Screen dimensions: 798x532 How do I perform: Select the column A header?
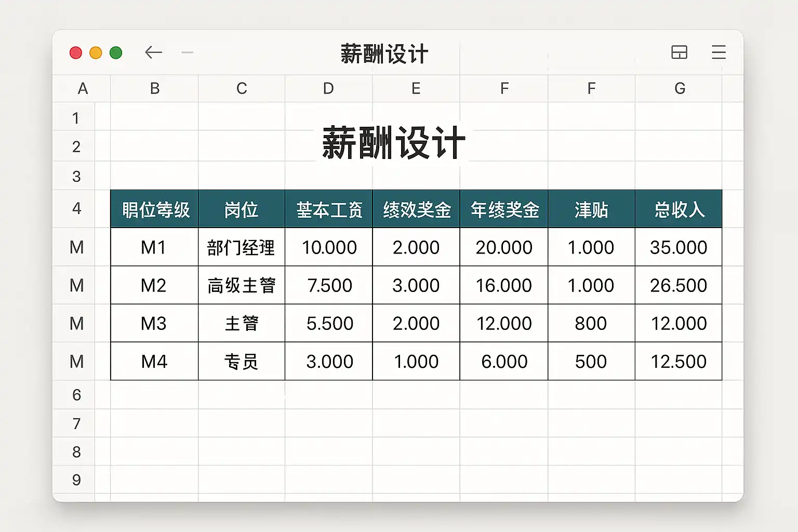82,89
